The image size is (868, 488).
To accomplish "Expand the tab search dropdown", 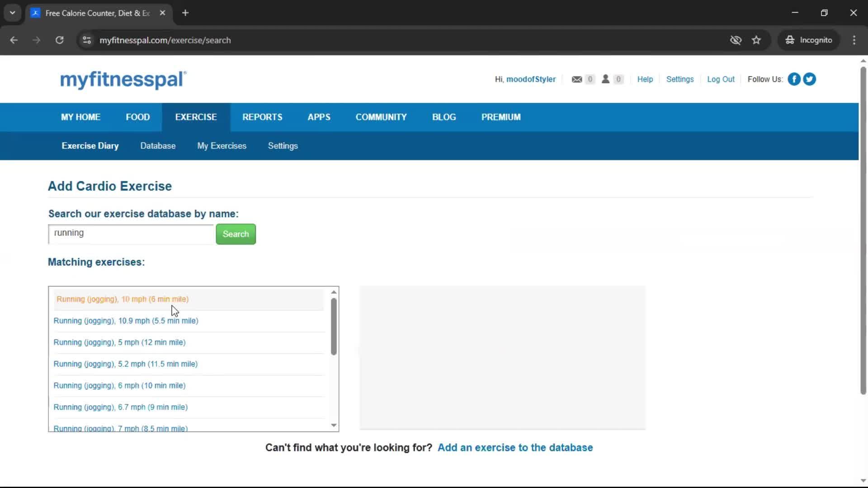I will [13, 13].
